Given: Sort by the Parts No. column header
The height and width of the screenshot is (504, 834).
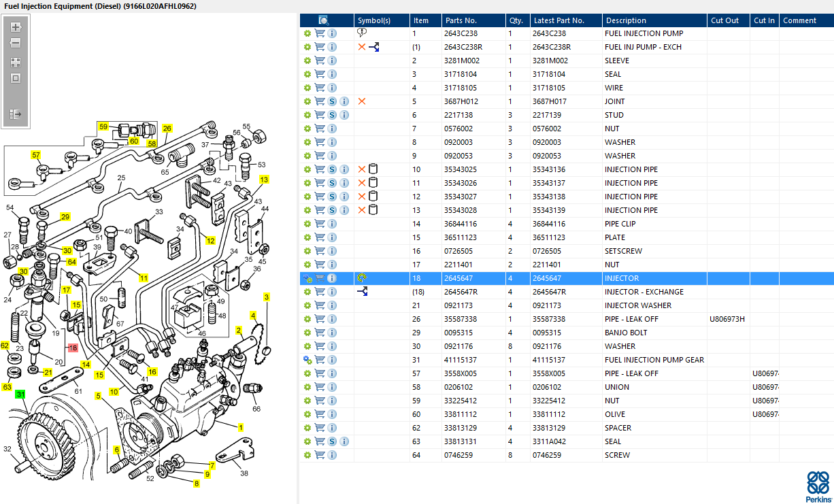Looking at the screenshot, I should coord(461,20).
